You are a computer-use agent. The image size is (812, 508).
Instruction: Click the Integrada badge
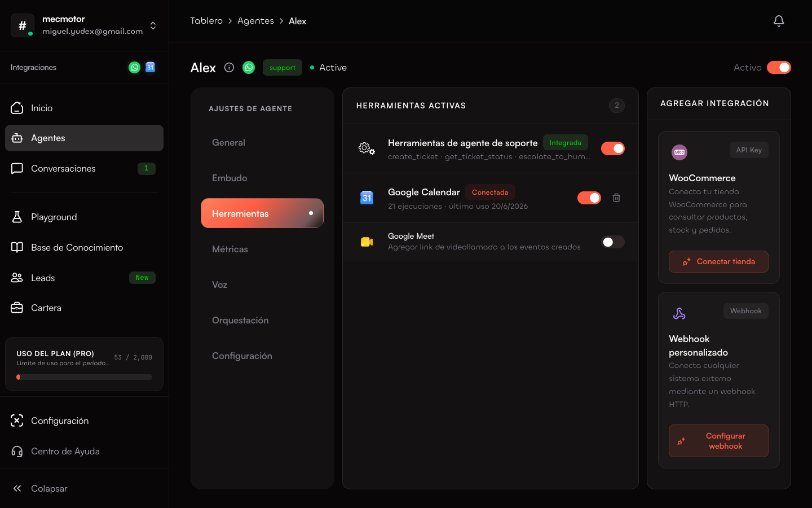[566, 142]
